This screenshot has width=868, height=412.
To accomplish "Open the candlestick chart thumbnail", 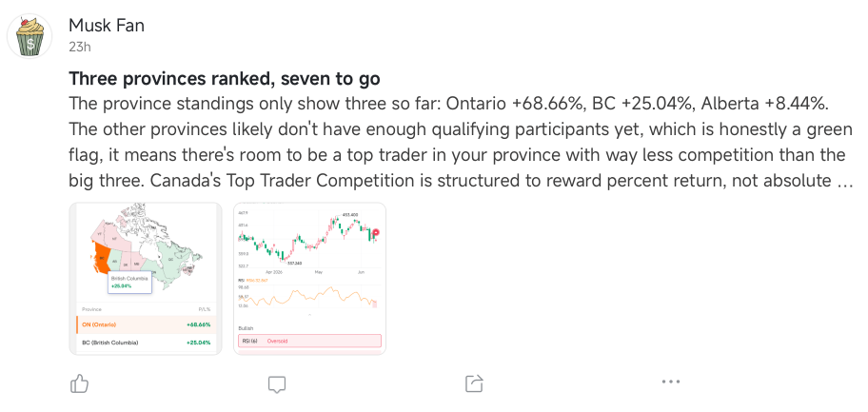I will tap(309, 279).
